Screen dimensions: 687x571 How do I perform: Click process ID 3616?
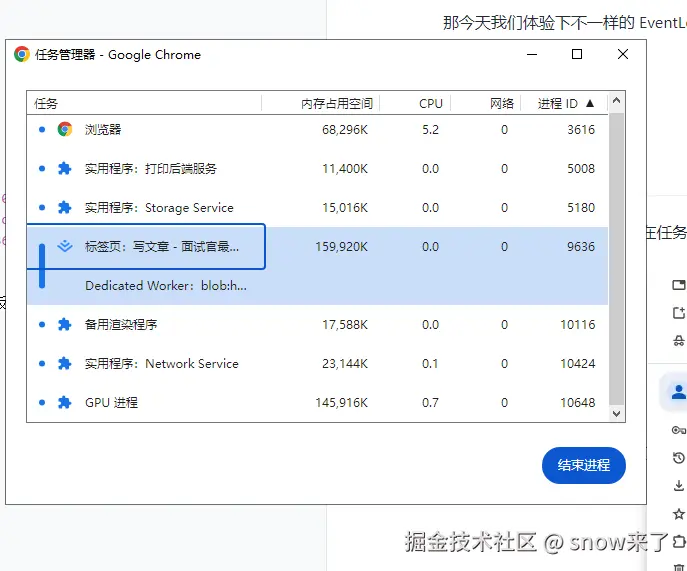(x=581, y=130)
